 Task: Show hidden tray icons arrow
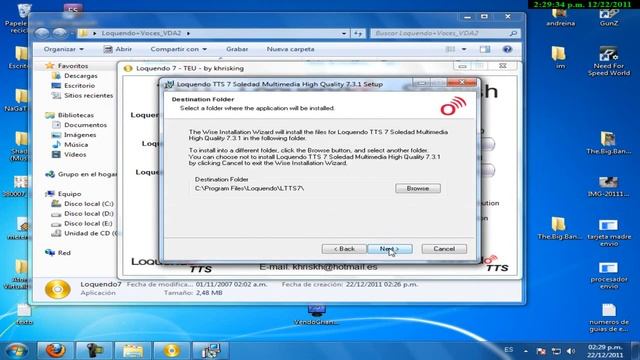(526, 351)
